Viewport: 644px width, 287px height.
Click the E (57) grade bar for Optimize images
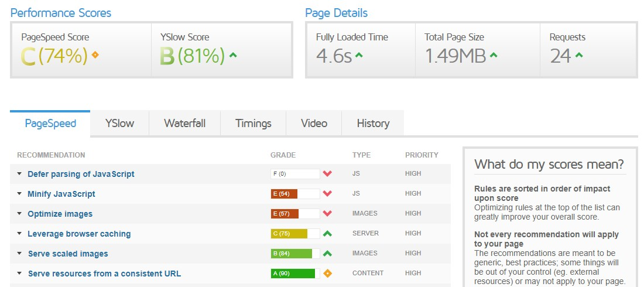coord(294,214)
